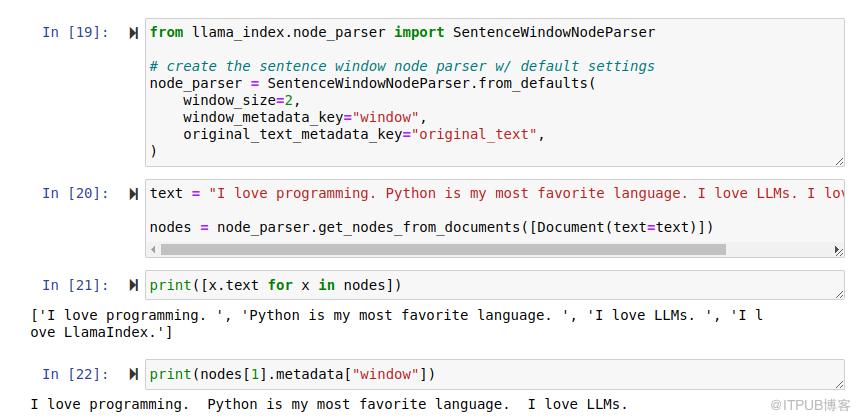This screenshot has height=420, width=860.
Task: Select the In [21] cell prompt
Action: tap(75, 285)
